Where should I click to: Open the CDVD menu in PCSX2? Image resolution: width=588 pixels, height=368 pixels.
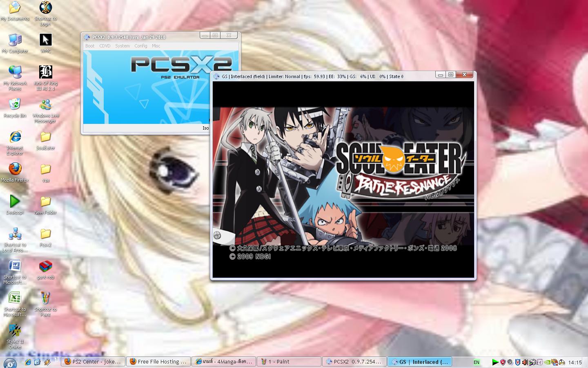point(105,46)
